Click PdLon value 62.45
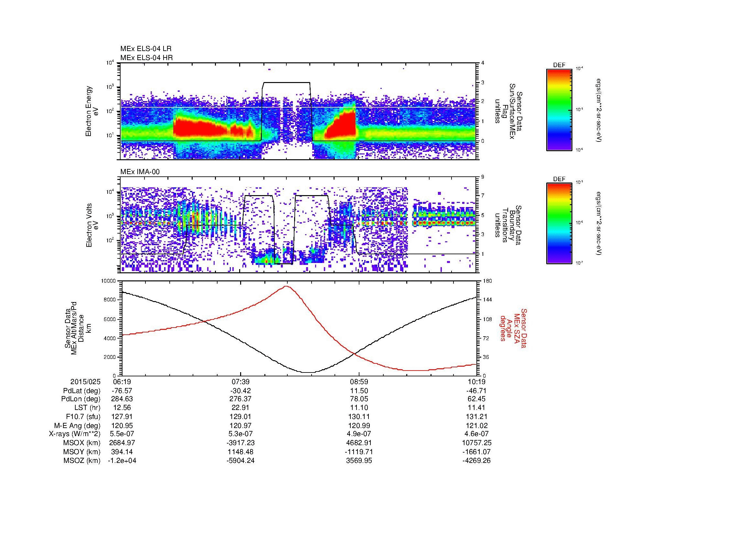 pos(476,399)
